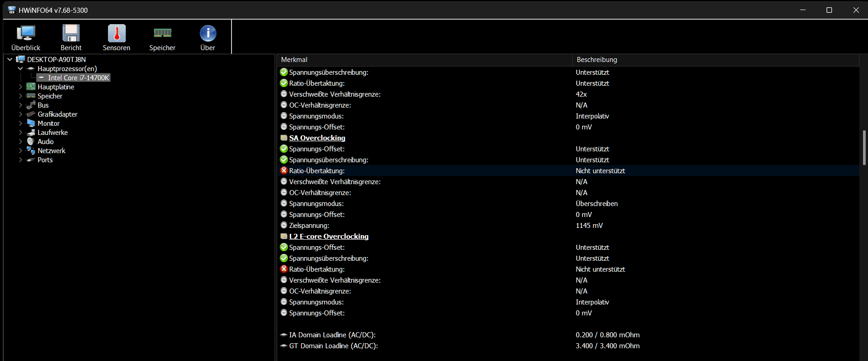Click the Grafikadapter card icon
This screenshot has width=868, height=361.
coord(31,114)
